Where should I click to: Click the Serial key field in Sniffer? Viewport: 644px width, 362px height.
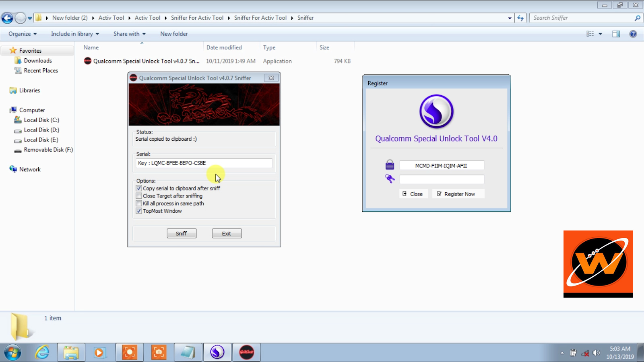click(x=204, y=163)
